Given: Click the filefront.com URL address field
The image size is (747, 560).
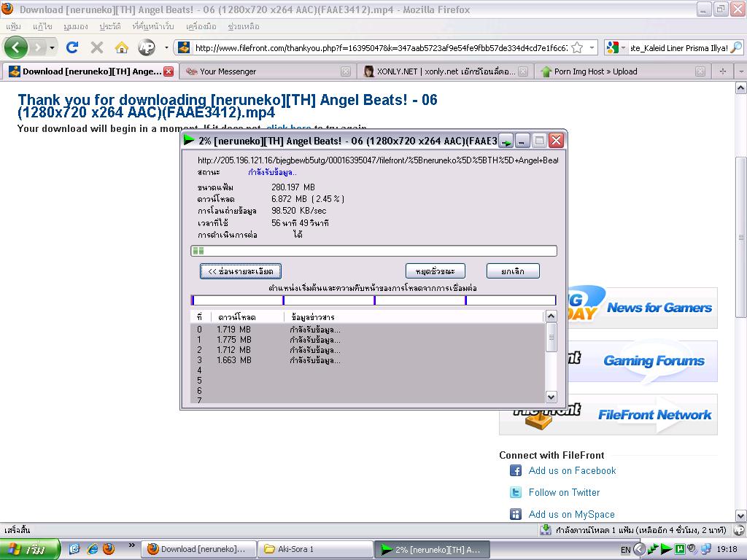Looking at the screenshot, I should coord(381,47).
